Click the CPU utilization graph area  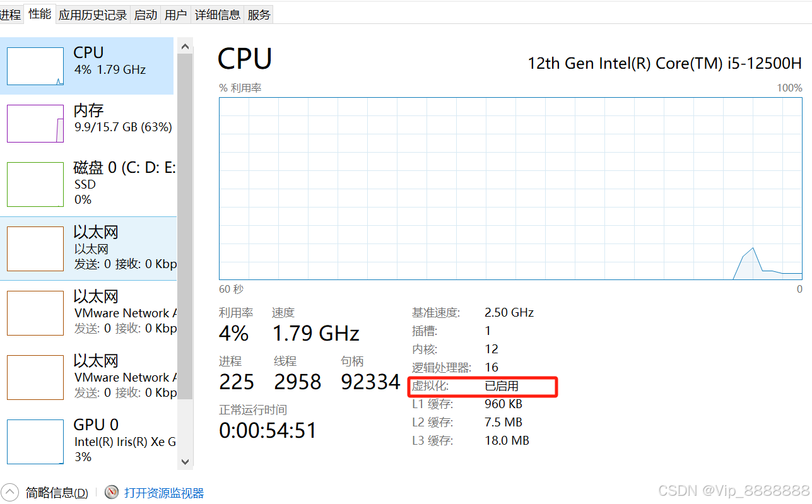pyautogui.click(x=510, y=188)
